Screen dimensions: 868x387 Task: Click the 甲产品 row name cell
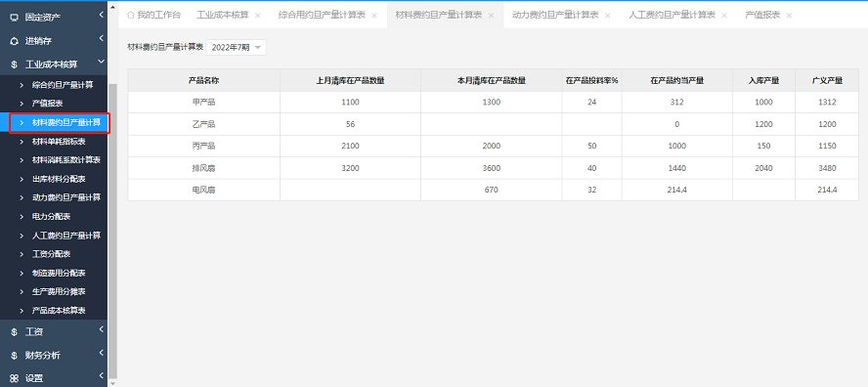[x=203, y=102]
